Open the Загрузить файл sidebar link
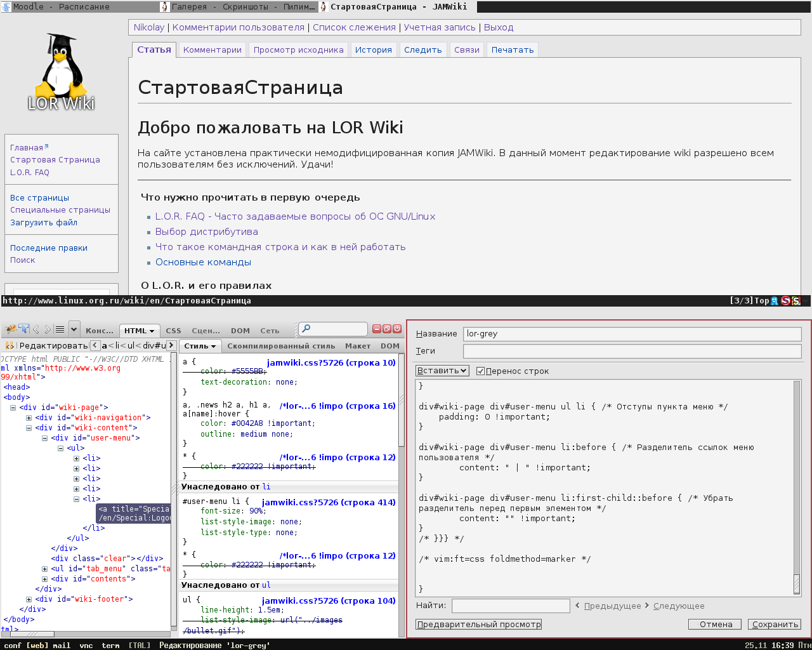Image resolution: width=812 pixels, height=650 pixels. tap(44, 223)
